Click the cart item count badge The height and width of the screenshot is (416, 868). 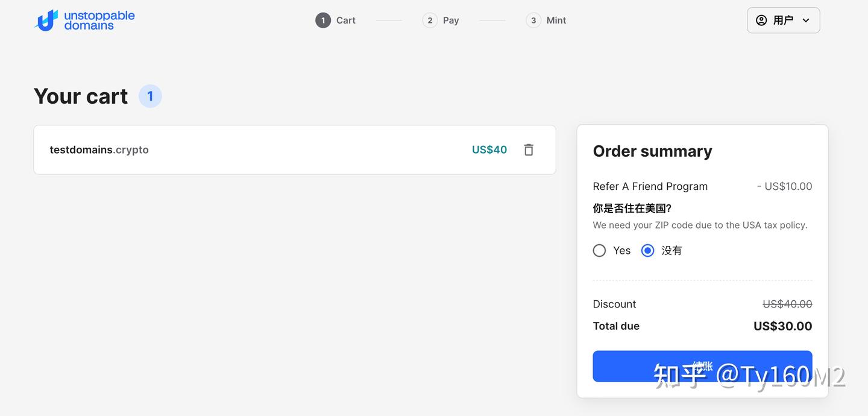click(x=150, y=96)
